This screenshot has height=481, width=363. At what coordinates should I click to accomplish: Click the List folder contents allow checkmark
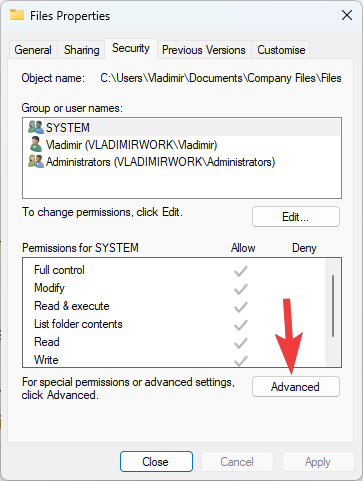click(x=241, y=325)
